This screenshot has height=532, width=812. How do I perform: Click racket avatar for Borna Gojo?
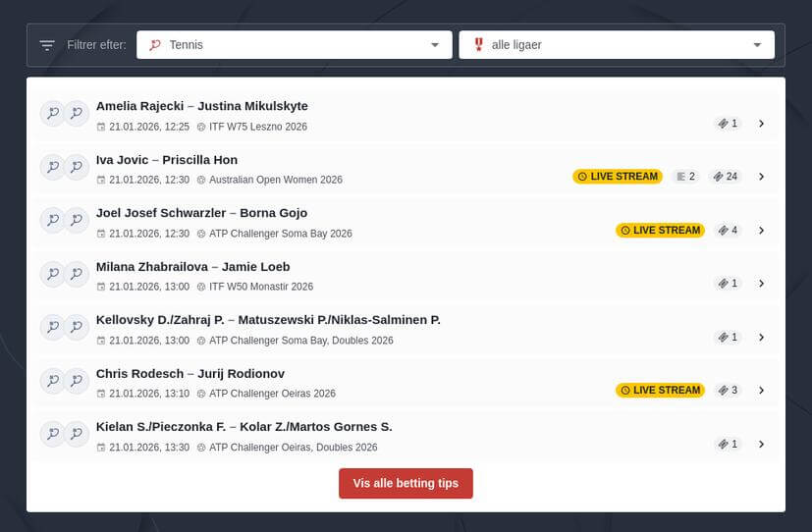click(77, 220)
